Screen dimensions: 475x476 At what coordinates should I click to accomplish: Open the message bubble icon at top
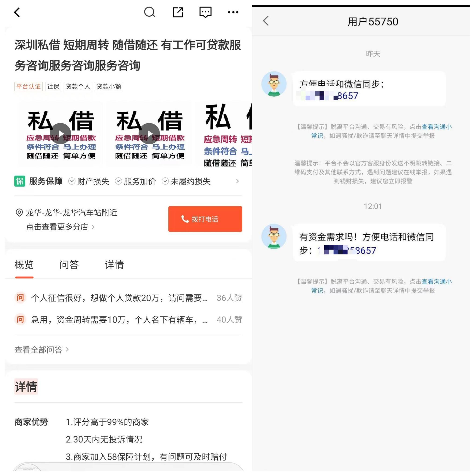pos(206,12)
